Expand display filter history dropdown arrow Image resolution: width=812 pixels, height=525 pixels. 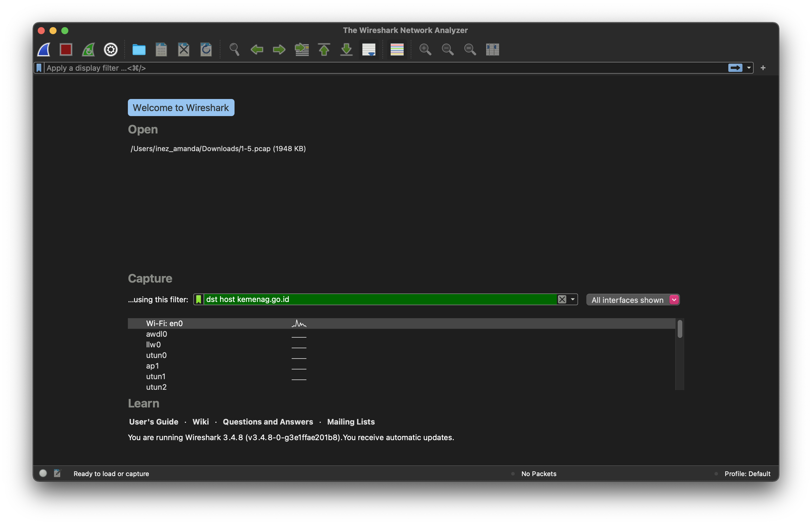749,68
